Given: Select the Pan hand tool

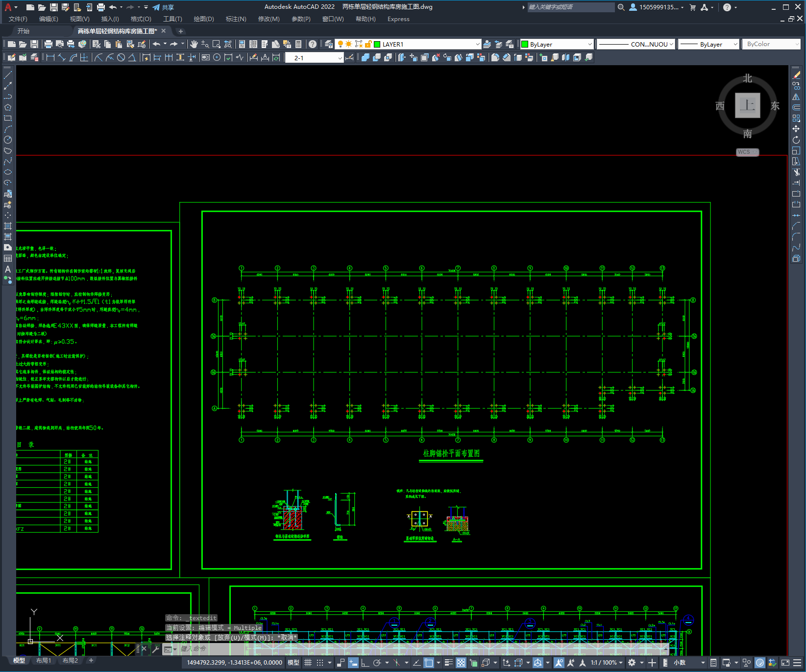Looking at the screenshot, I should pos(194,44).
